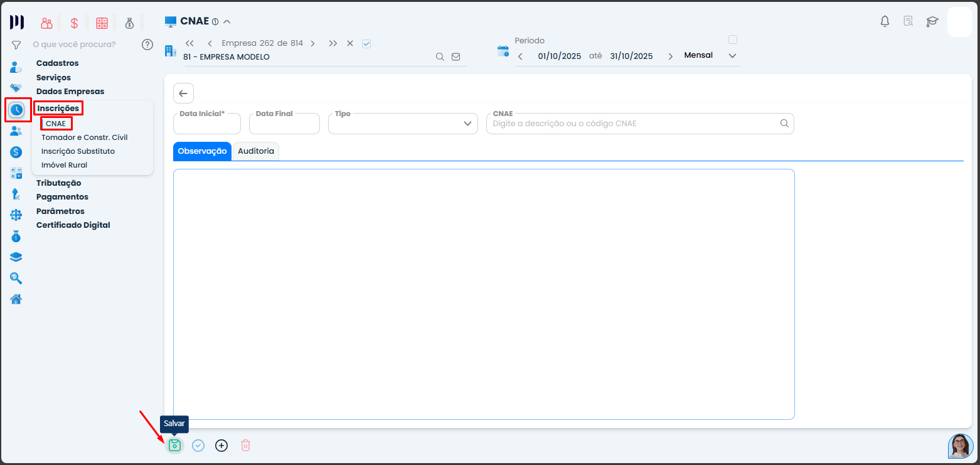Click the support avatar in corner

960,446
